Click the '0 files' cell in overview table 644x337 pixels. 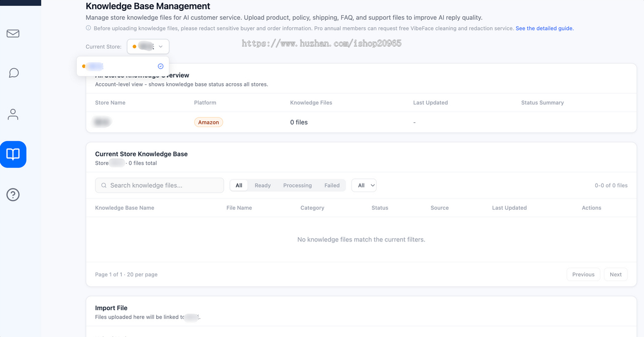click(299, 122)
